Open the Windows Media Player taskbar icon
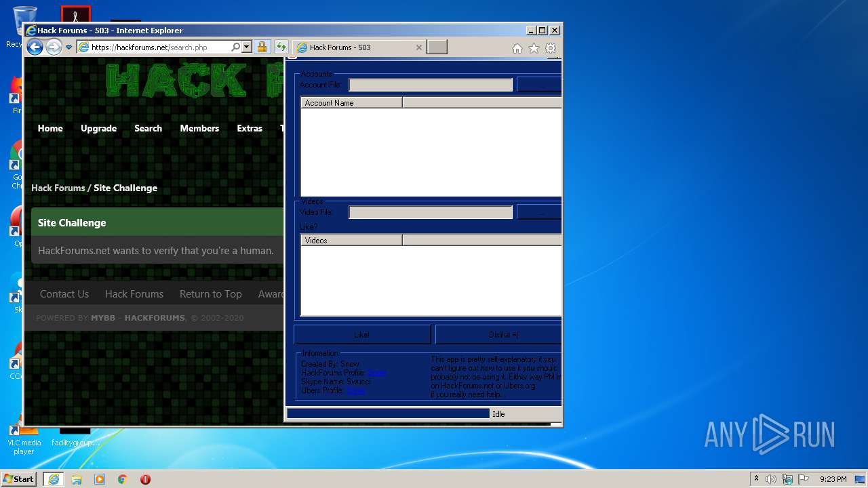 point(100,479)
